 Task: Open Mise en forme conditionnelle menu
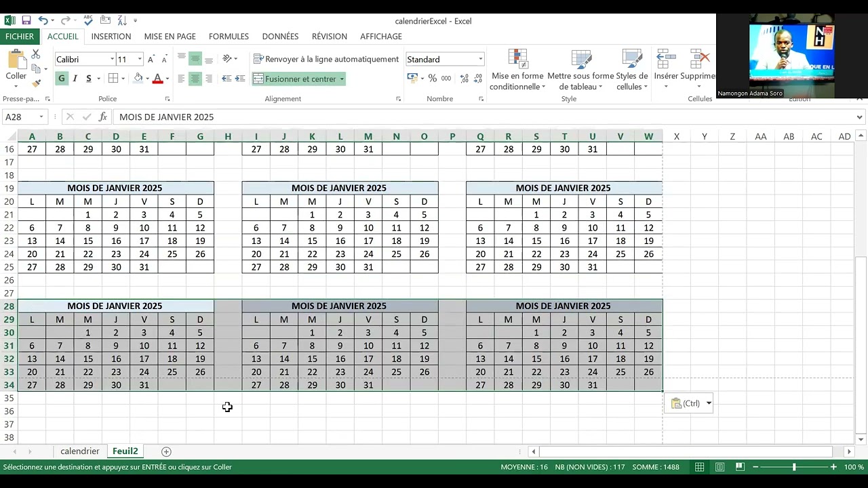[x=517, y=70]
